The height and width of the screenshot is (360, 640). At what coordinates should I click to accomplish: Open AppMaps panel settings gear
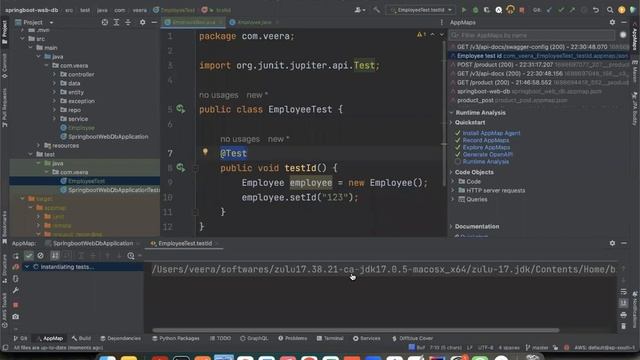coord(612,22)
